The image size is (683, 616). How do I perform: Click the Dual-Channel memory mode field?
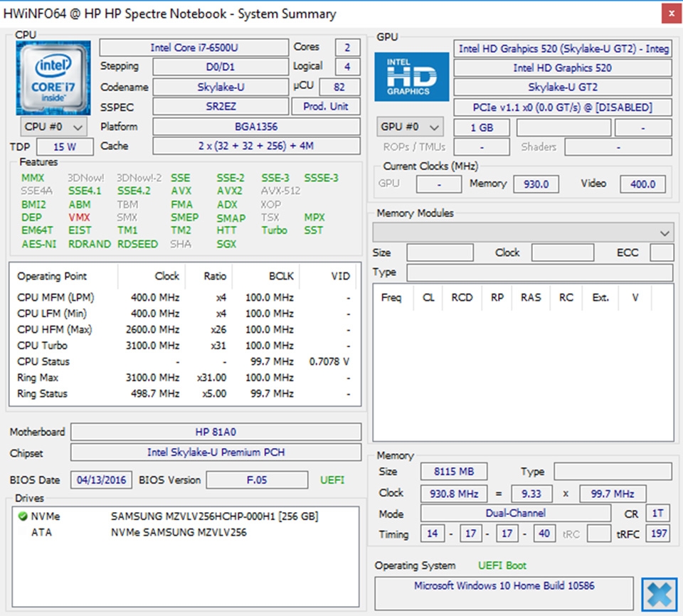516,513
